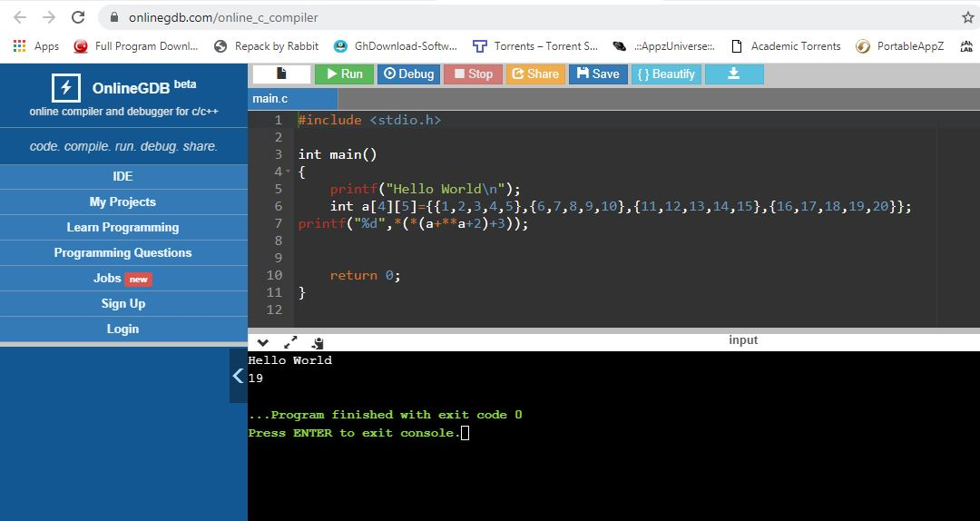This screenshot has height=521, width=980.
Task: Beautify the source code
Action: tap(666, 74)
